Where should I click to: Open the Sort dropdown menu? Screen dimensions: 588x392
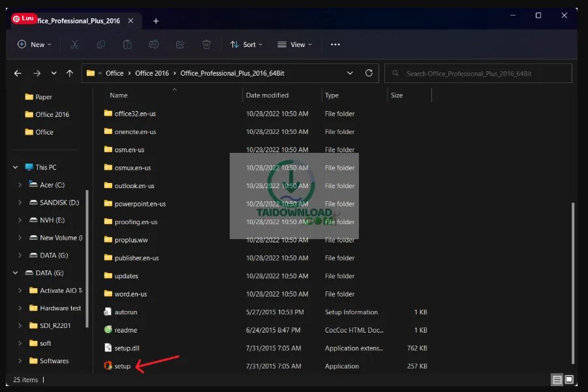tap(246, 44)
